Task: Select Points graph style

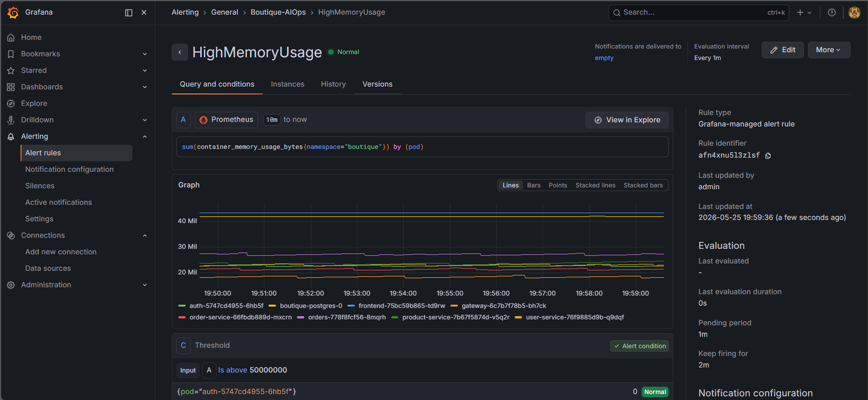Action: coord(558,185)
